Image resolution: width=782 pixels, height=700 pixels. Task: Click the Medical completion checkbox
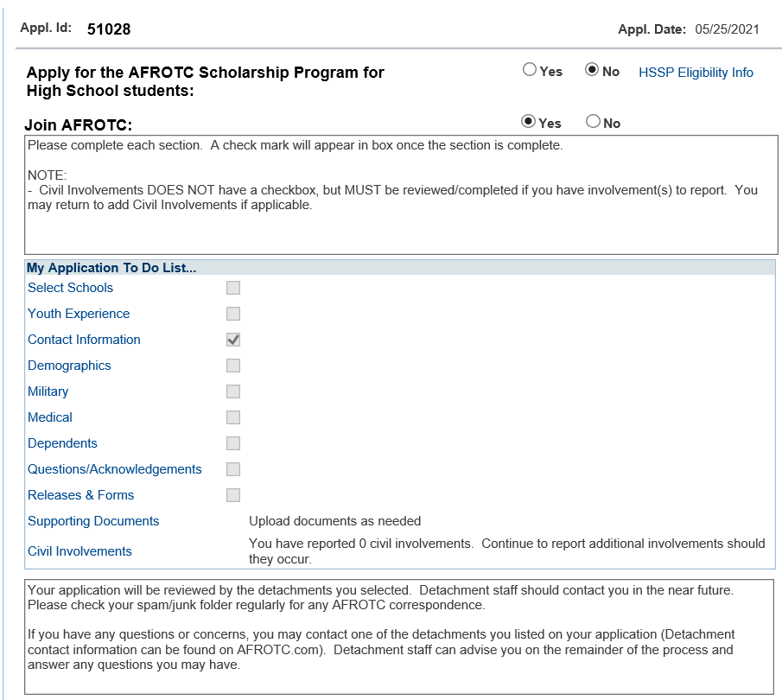coord(233,417)
